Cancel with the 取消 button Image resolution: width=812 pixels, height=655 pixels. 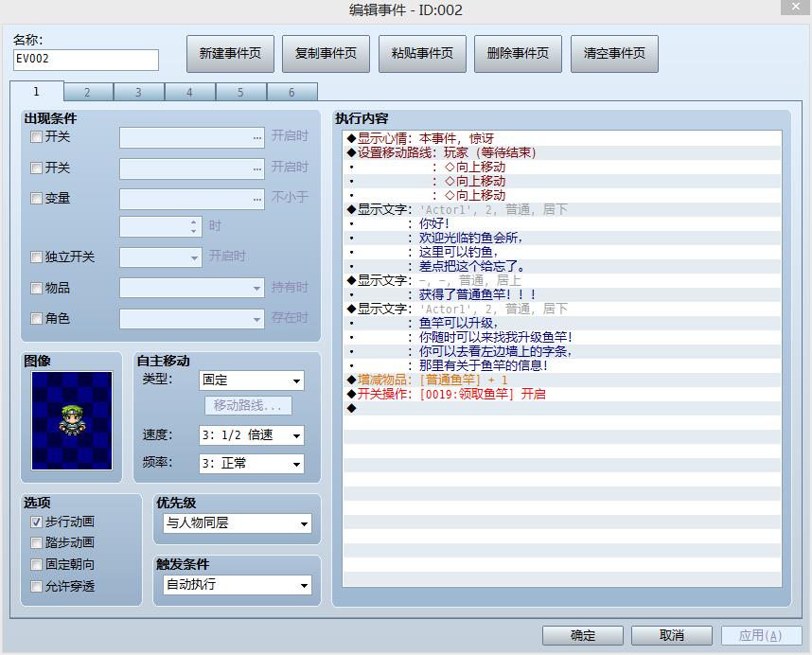click(672, 635)
